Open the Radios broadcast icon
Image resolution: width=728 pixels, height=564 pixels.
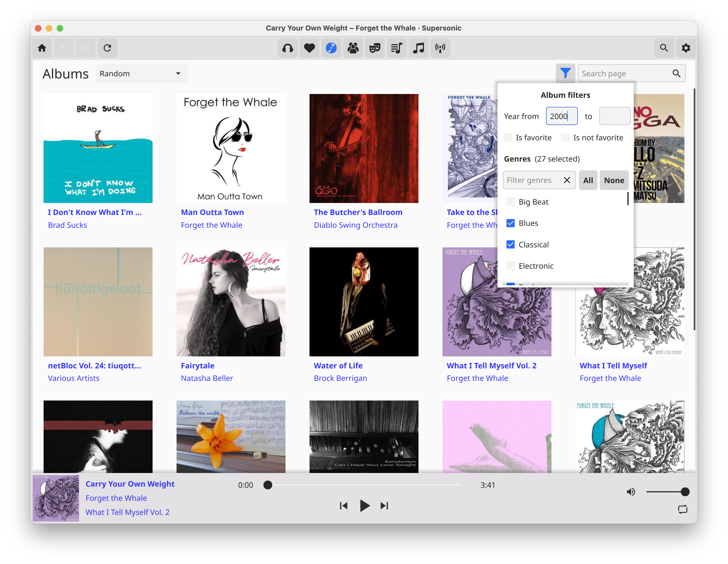pos(440,48)
